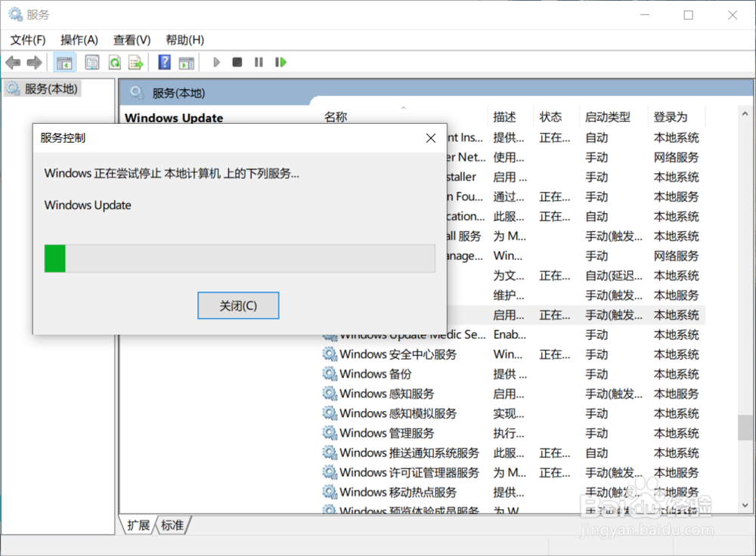This screenshot has width=756, height=556.
Task: Sort by the 描述 column header
Action: [x=505, y=117]
